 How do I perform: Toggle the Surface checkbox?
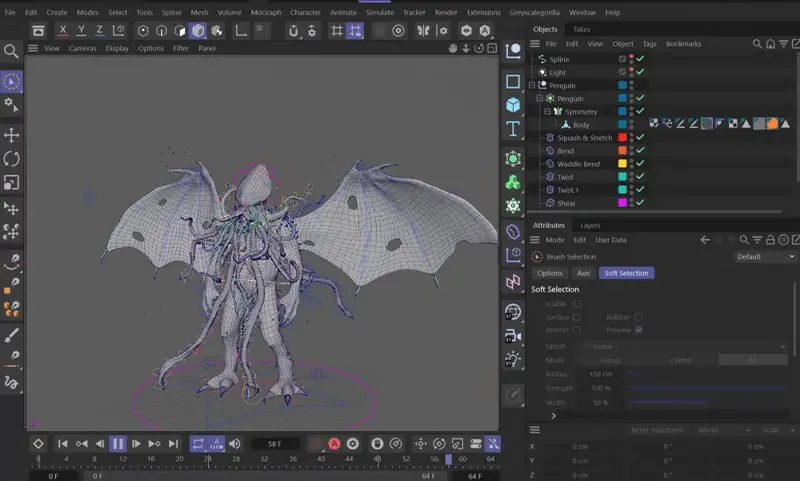[x=577, y=317]
